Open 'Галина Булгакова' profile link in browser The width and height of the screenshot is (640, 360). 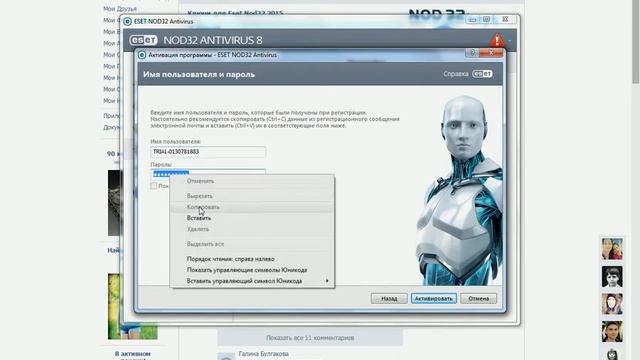pyautogui.click(x=264, y=354)
